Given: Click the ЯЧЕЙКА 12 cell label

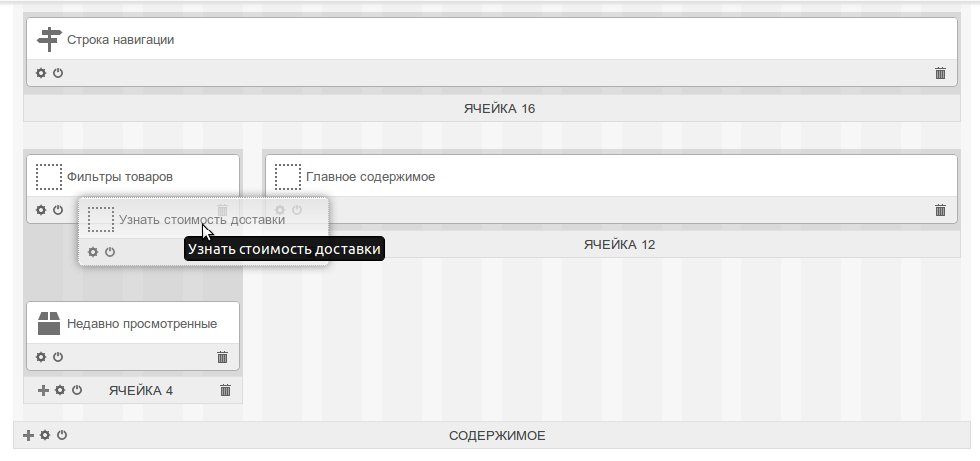Looking at the screenshot, I should 619,244.
